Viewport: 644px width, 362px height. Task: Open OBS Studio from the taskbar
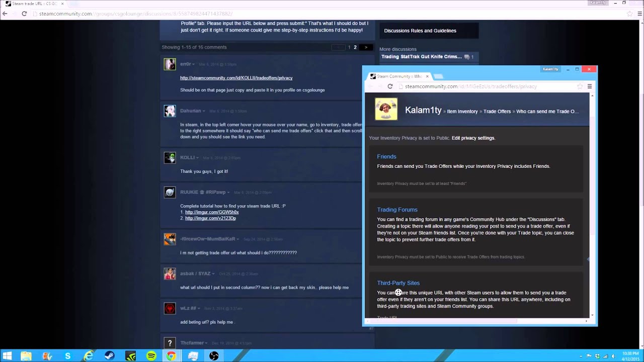(214, 356)
